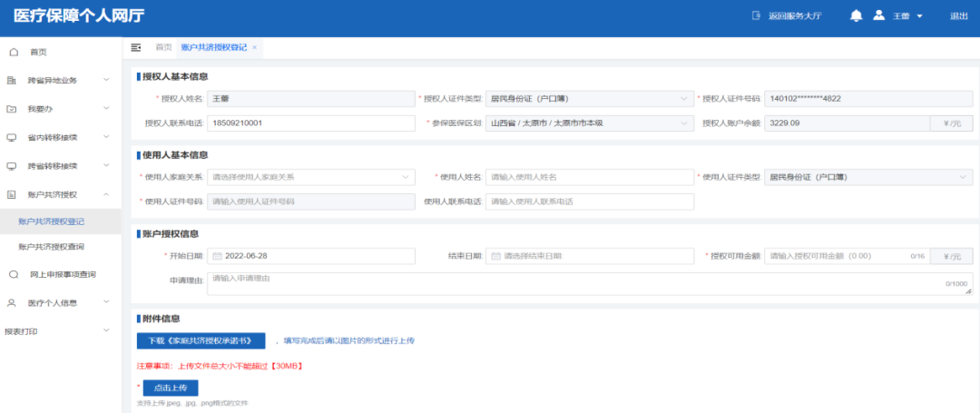
Task: Click calendar icon in 开始日期 field
Action: (x=218, y=256)
